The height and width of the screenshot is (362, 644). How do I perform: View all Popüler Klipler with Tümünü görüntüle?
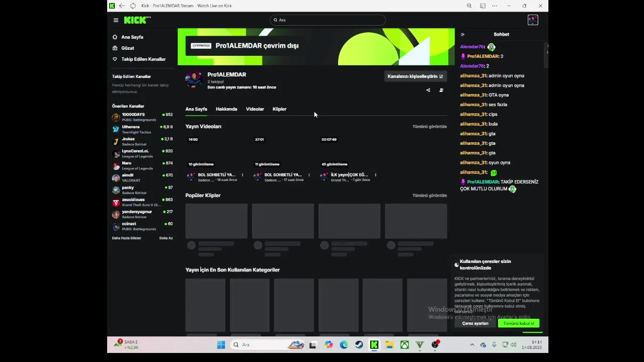pyautogui.click(x=430, y=196)
